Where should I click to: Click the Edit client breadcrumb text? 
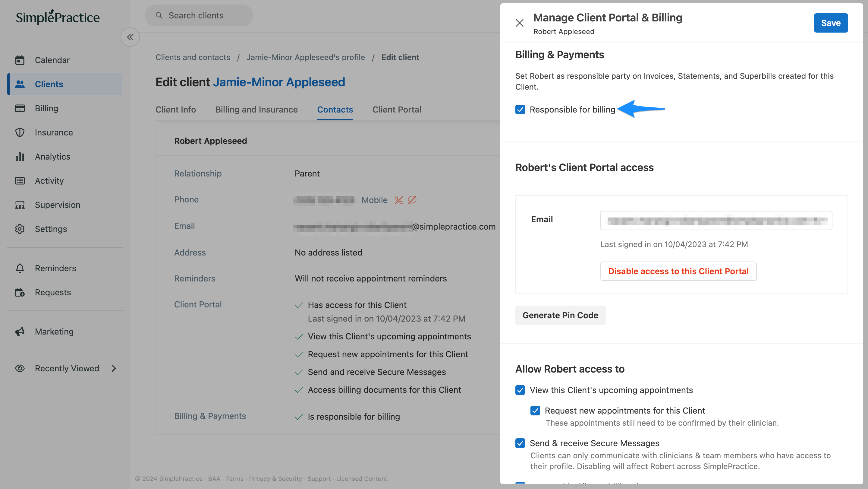click(x=400, y=57)
